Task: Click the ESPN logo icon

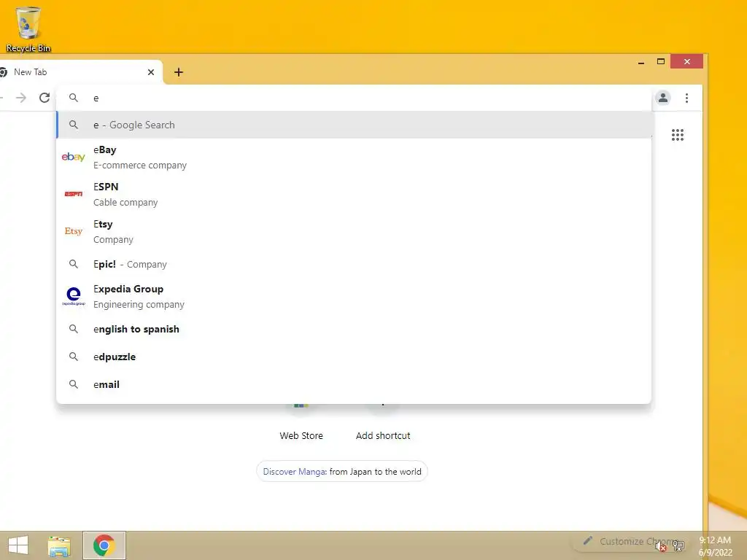Action: [74, 194]
